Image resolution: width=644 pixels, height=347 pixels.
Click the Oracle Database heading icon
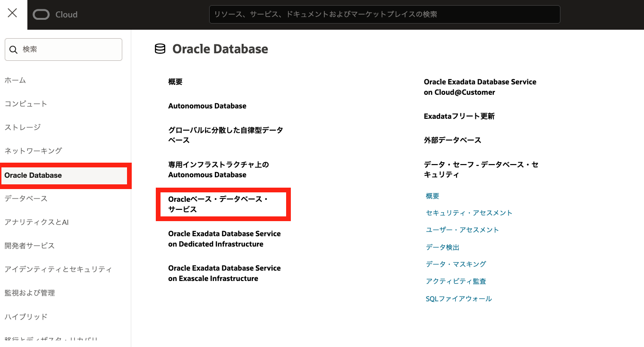click(x=160, y=49)
